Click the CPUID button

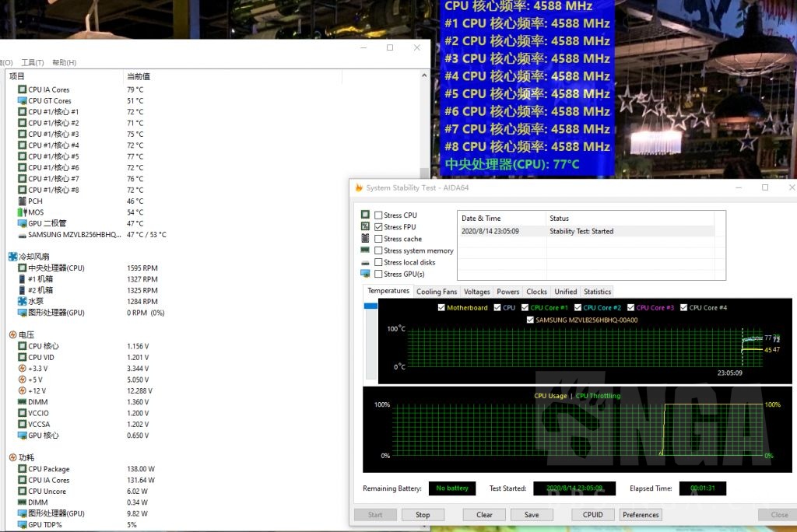click(592, 515)
